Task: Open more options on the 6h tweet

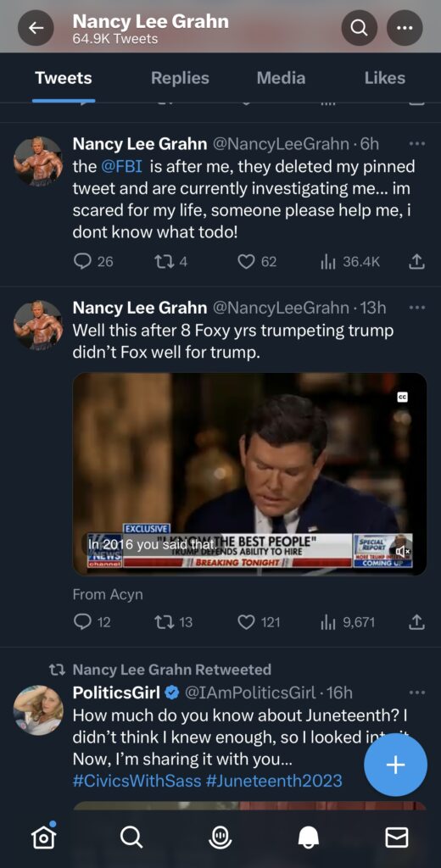Action: [x=416, y=144]
